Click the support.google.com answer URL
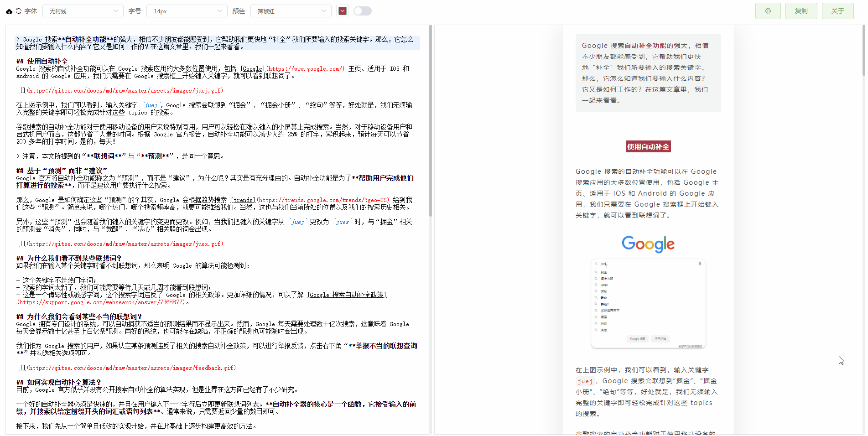Screen dimensions: 868x436 tap(101, 302)
